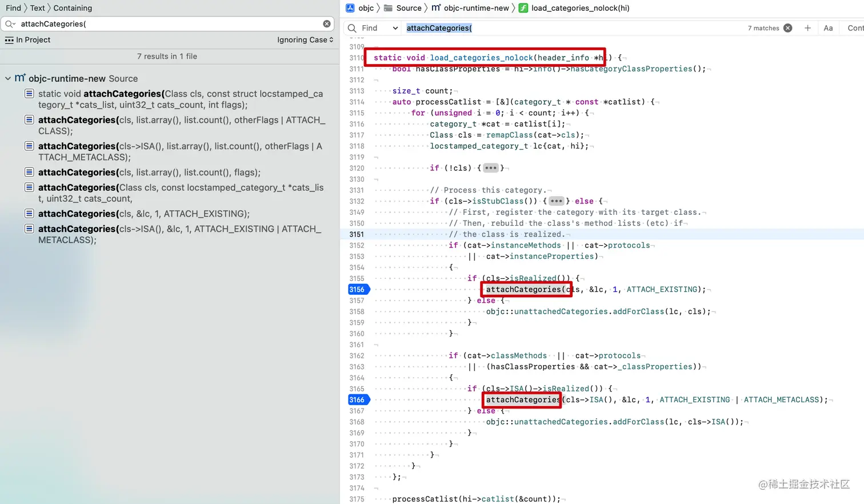Expand the ellipsis fold on the if (!cls) line
This screenshot has width=864, height=504.
tap(491, 167)
